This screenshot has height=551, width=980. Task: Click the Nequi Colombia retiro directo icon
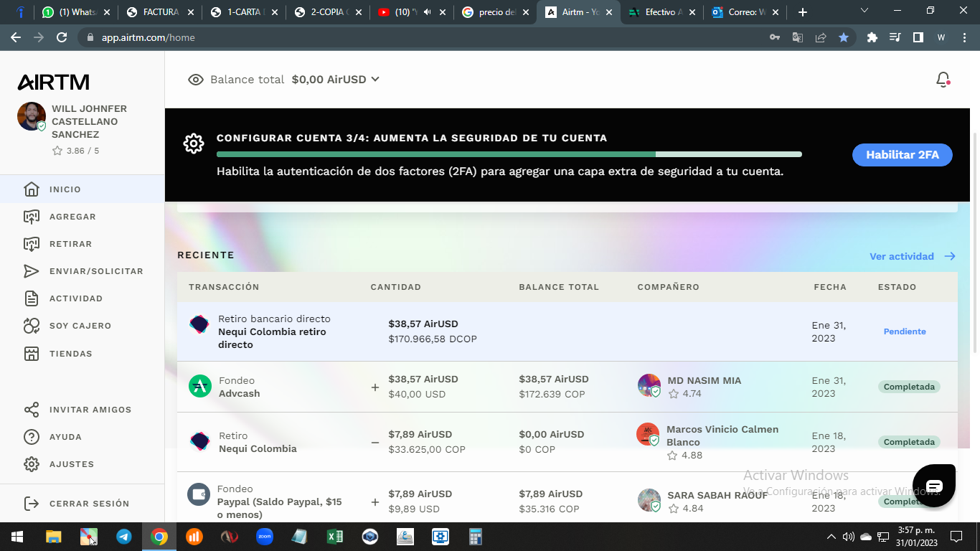pyautogui.click(x=199, y=324)
